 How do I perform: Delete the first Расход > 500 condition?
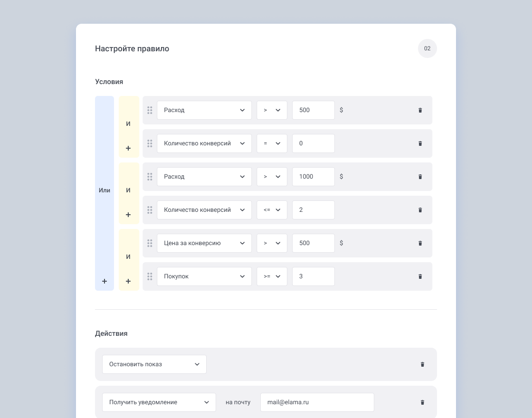[x=420, y=110]
